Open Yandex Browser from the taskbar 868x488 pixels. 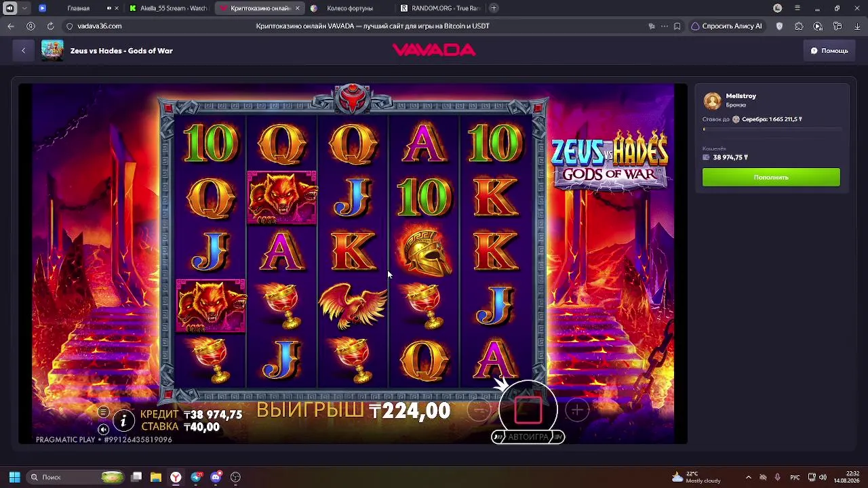click(x=176, y=477)
